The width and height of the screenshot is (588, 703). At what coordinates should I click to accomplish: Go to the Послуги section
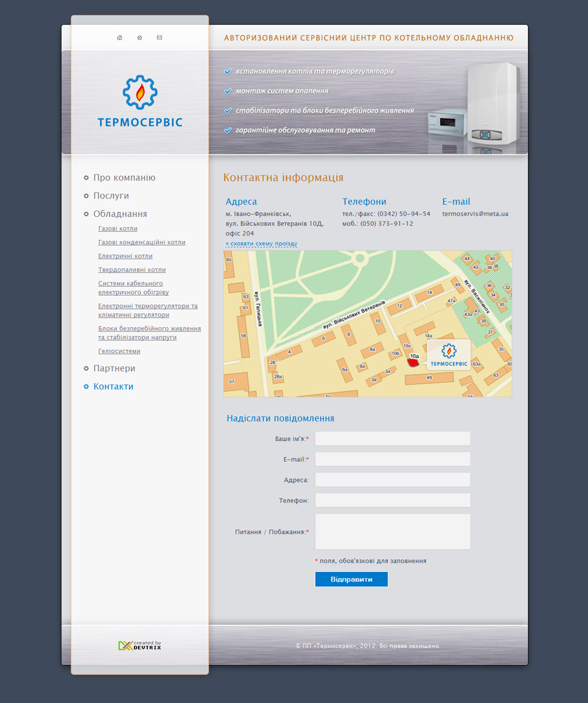point(111,196)
